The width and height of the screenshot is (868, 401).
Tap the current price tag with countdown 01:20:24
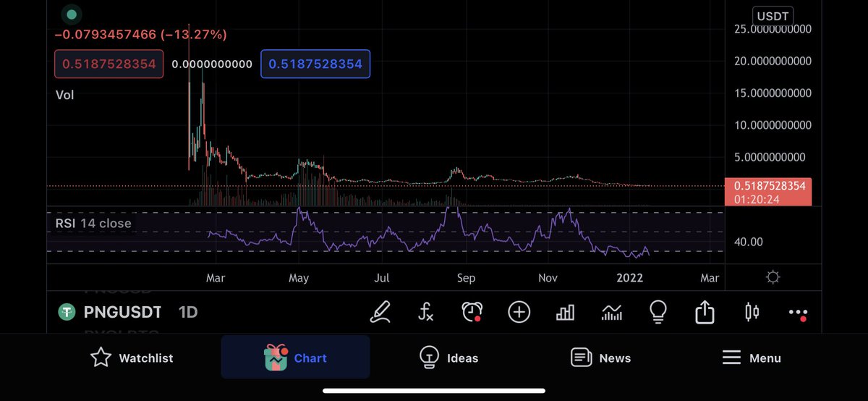pyautogui.click(x=768, y=192)
